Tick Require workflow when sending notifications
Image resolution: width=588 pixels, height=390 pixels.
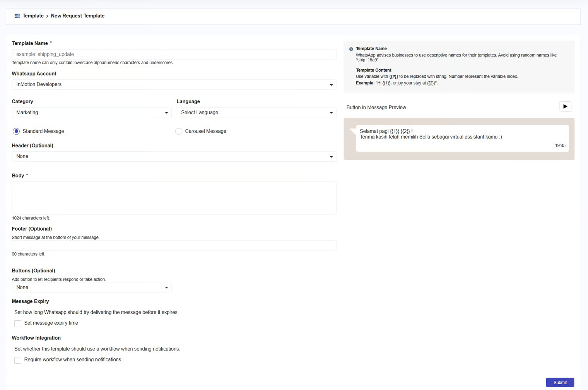[18, 360]
